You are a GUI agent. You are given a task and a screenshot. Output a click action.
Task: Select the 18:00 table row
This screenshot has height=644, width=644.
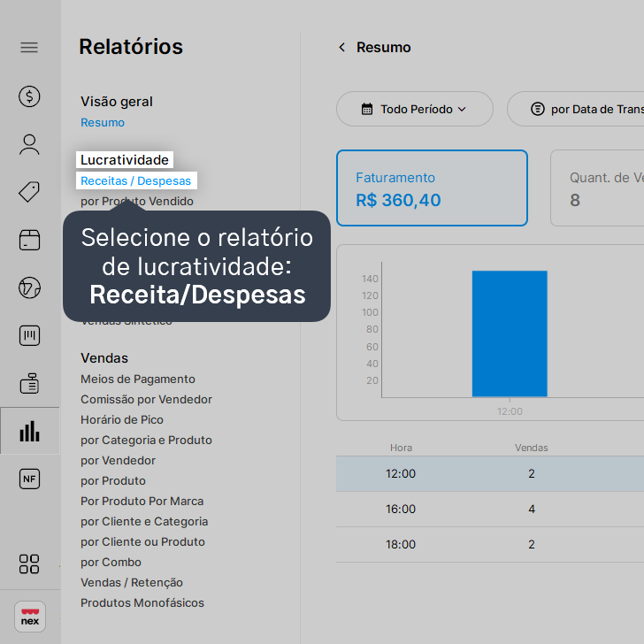(x=490, y=544)
